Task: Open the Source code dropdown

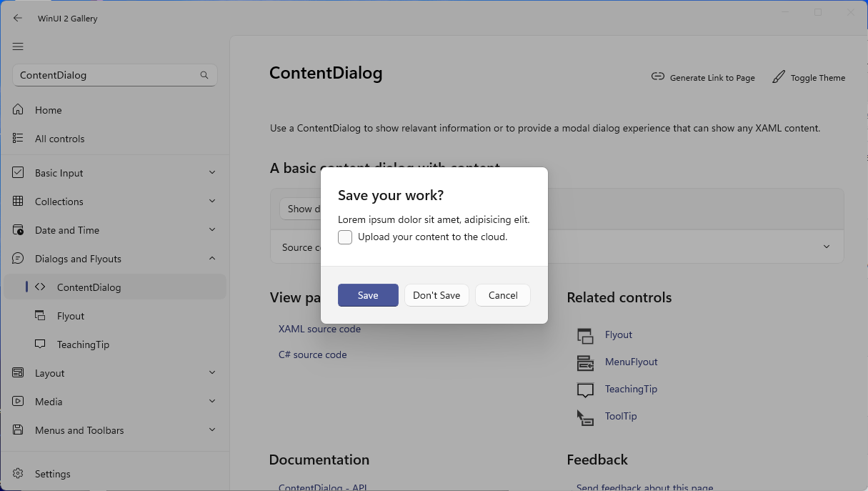Action: pyautogui.click(x=826, y=246)
